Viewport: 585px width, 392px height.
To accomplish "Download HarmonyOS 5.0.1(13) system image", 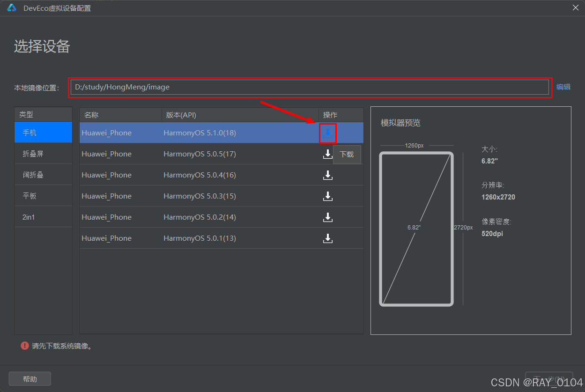I will coord(328,238).
